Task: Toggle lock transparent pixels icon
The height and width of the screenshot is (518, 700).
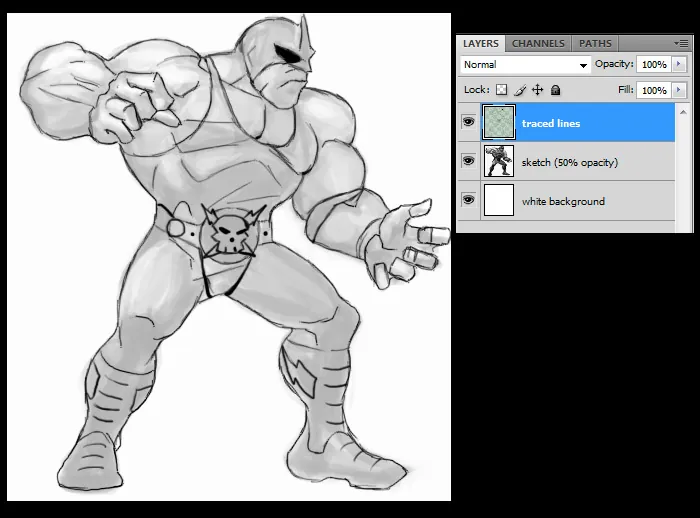Action: (x=502, y=90)
